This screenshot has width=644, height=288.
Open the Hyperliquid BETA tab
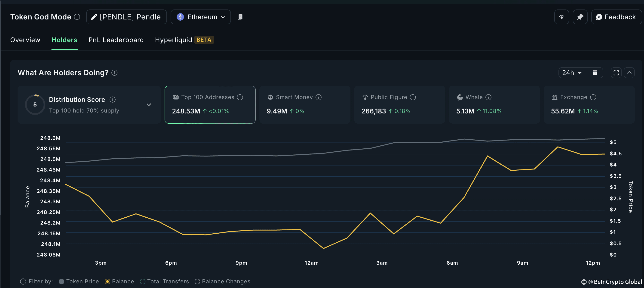[x=184, y=40]
